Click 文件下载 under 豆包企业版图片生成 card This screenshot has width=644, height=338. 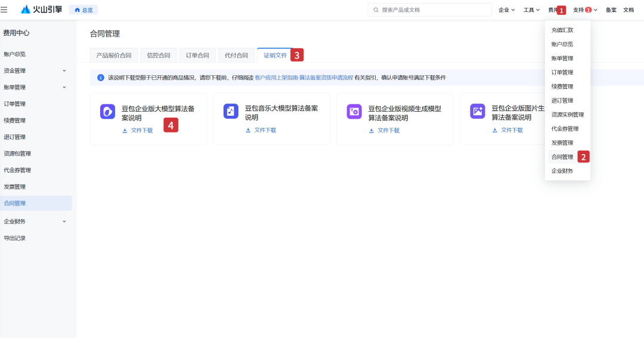507,130
